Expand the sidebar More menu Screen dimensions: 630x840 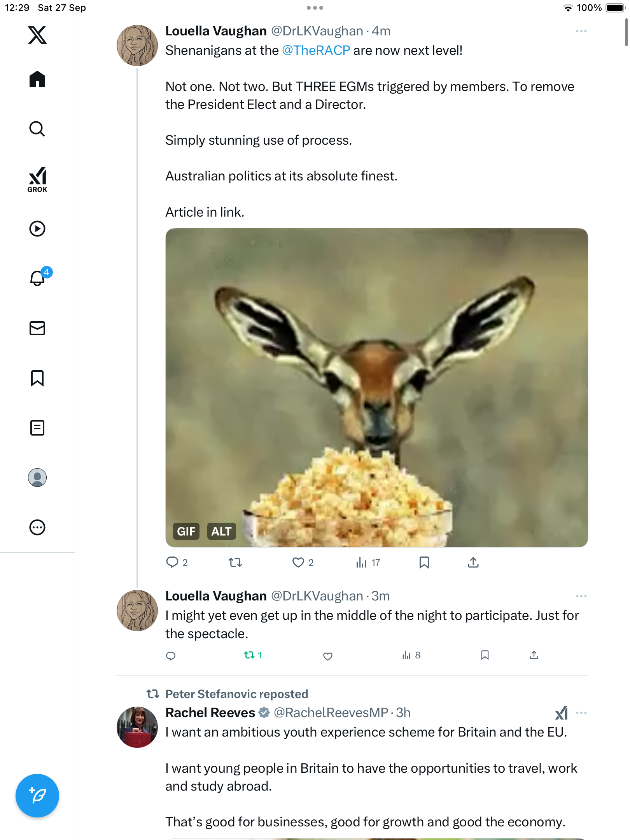point(37,527)
